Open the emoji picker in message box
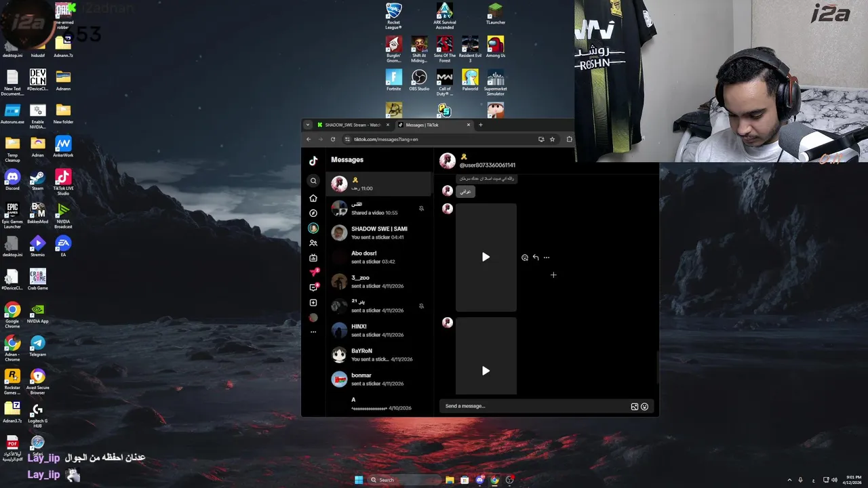The image size is (868, 488). tap(645, 407)
